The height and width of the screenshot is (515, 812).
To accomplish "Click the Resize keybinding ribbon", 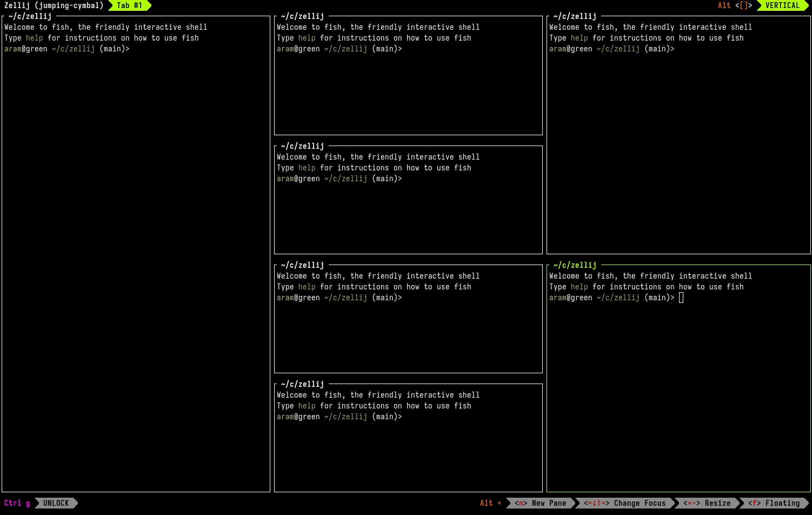I will pos(707,503).
